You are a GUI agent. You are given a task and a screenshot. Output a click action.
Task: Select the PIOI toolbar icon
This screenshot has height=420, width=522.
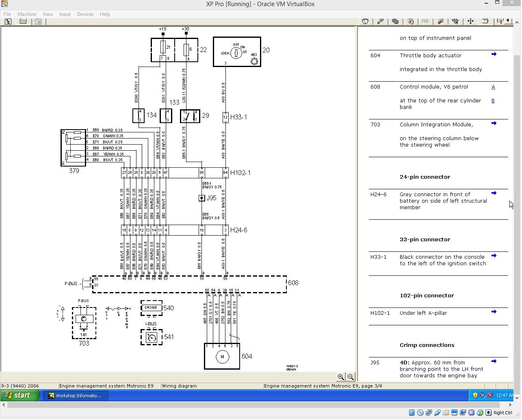coord(425,21)
